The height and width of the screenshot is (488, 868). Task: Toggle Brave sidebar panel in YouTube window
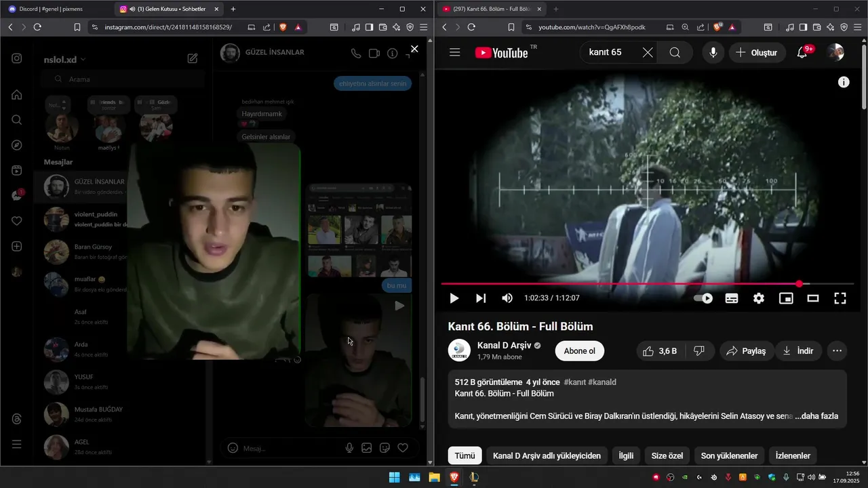click(803, 27)
